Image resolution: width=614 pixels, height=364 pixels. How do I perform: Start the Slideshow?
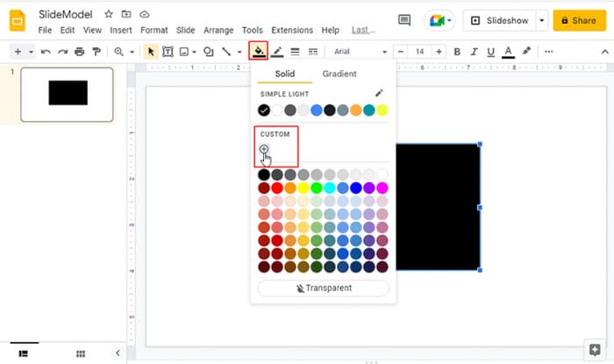point(500,20)
